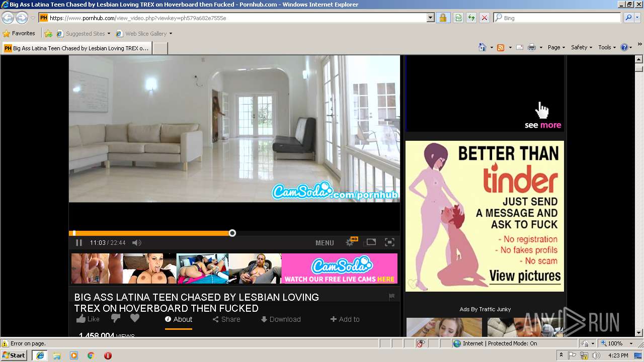Open the Windows Start menu
This screenshot has width=644, height=362.
pos(14,355)
